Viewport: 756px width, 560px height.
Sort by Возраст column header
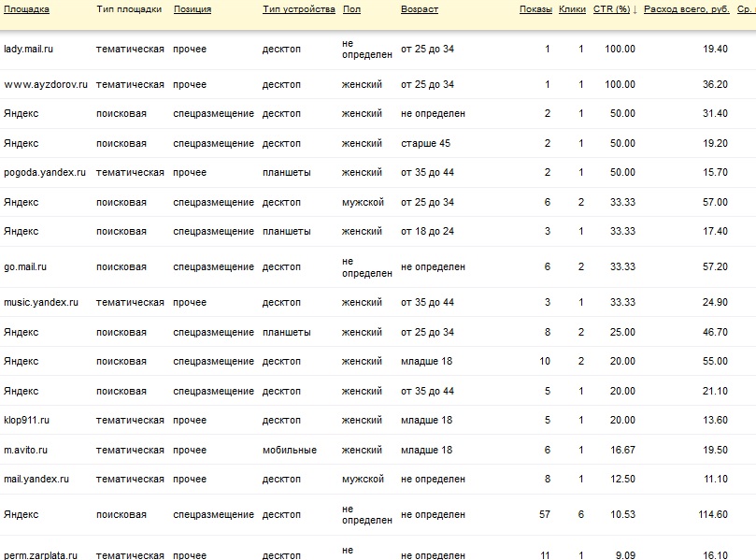pyautogui.click(x=420, y=9)
